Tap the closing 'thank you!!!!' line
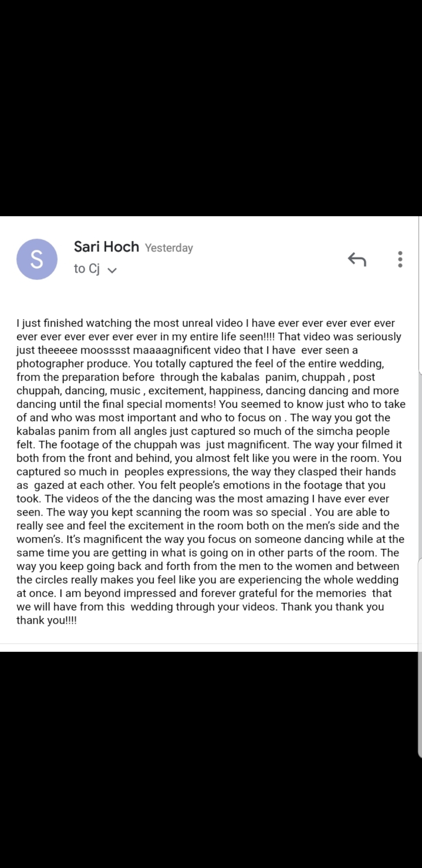The height and width of the screenshot is (868, 422). pyautogui.click(x=46, y=621)
